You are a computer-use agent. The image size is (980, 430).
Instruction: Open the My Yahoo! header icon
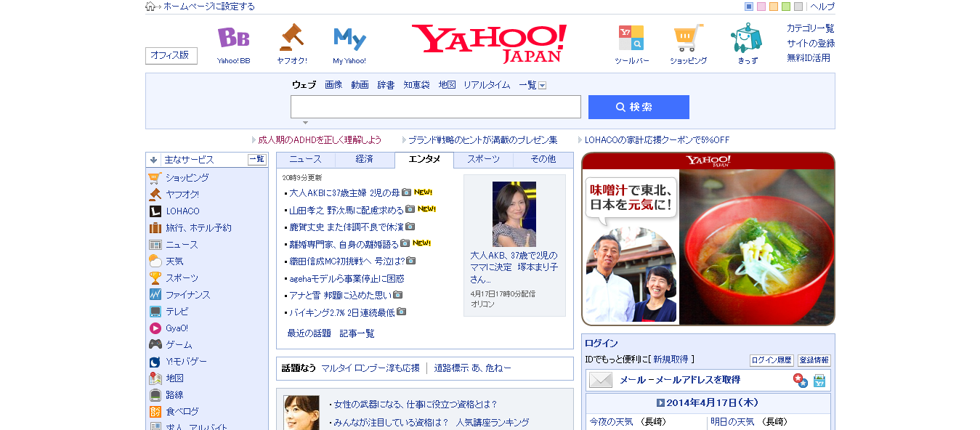(349, 38)
